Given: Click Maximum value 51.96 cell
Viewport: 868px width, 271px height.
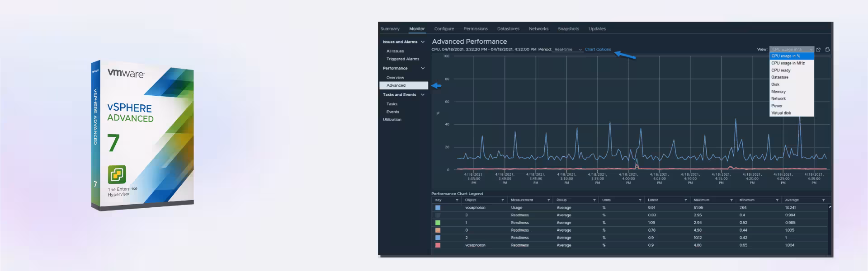Looking at the screenshot, I should [698, 208].
